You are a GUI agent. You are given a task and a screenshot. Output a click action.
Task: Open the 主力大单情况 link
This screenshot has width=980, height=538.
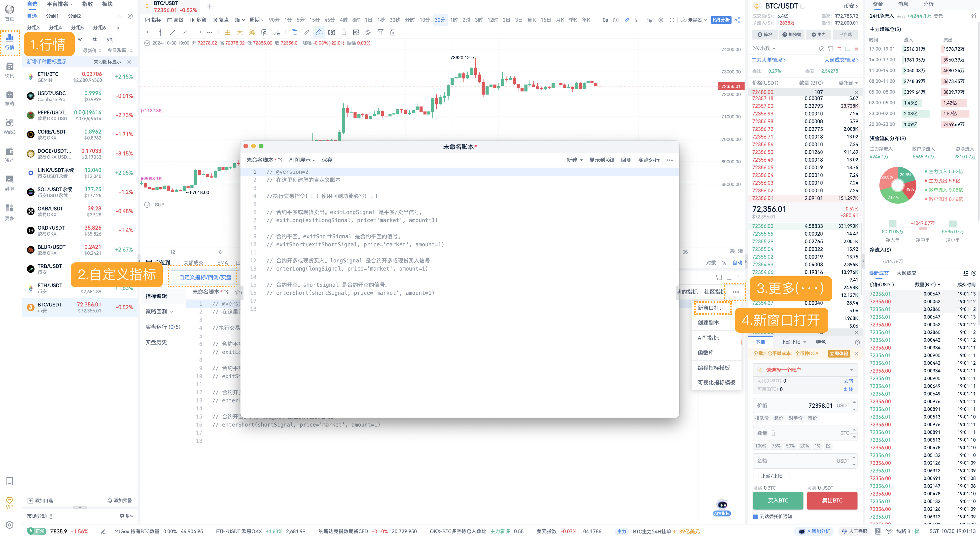click(x=768, y=60)
